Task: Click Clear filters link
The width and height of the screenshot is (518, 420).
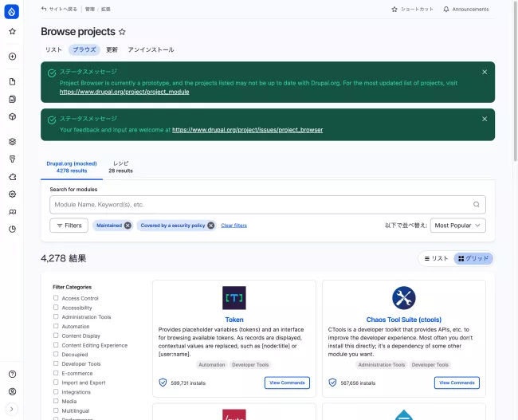Action: (233, 226)
